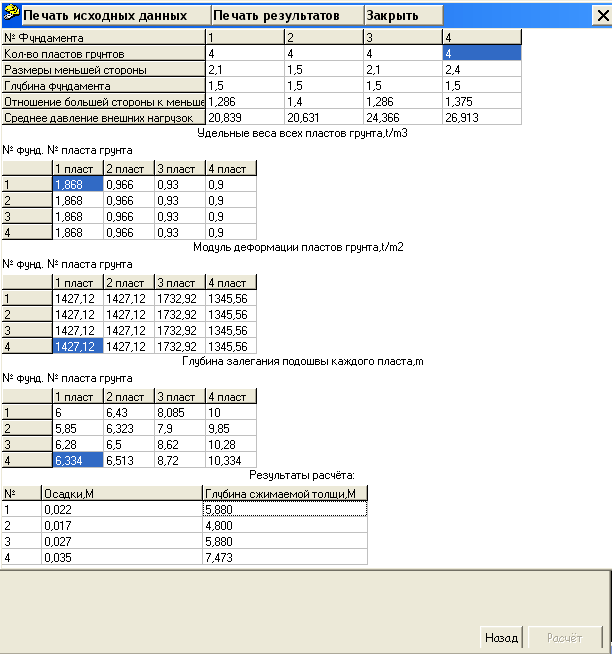Select highlighted depth cell 6,334

(x=78, y=460)
